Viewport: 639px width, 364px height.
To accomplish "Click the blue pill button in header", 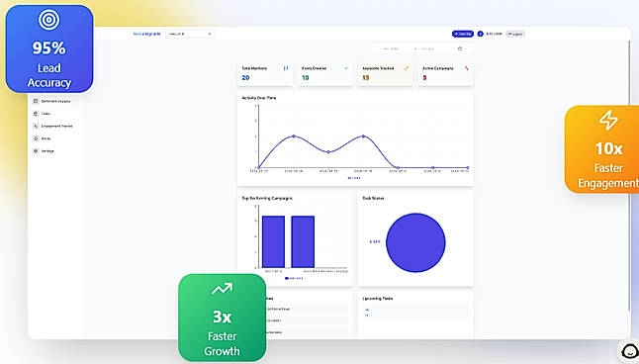I will point(463,34).
